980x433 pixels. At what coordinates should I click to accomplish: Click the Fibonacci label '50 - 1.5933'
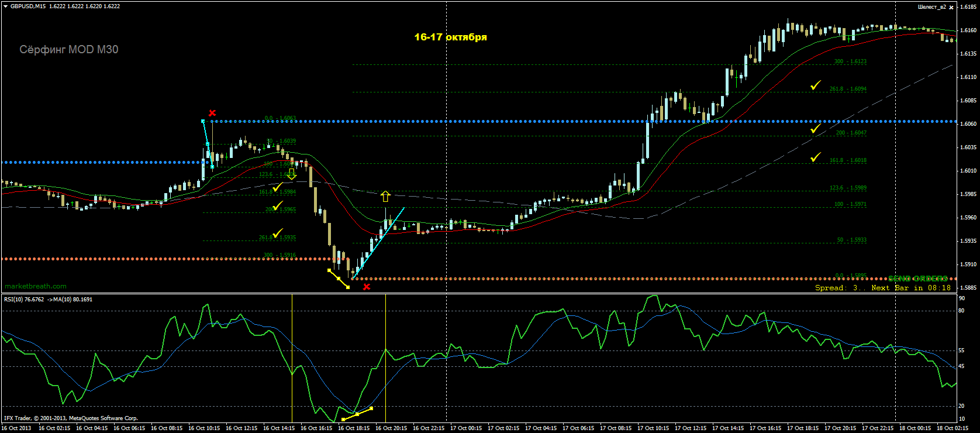tap(852, 240)
